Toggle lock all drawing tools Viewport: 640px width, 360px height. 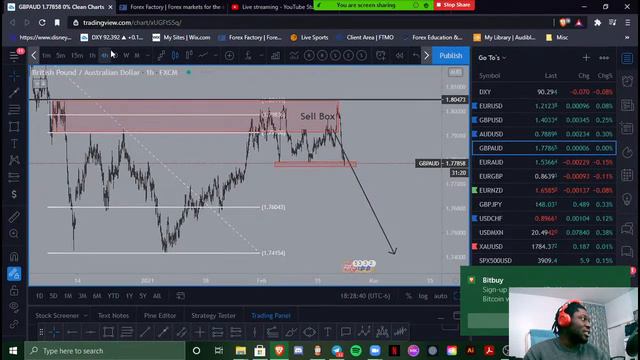click(x=14, y=291)
